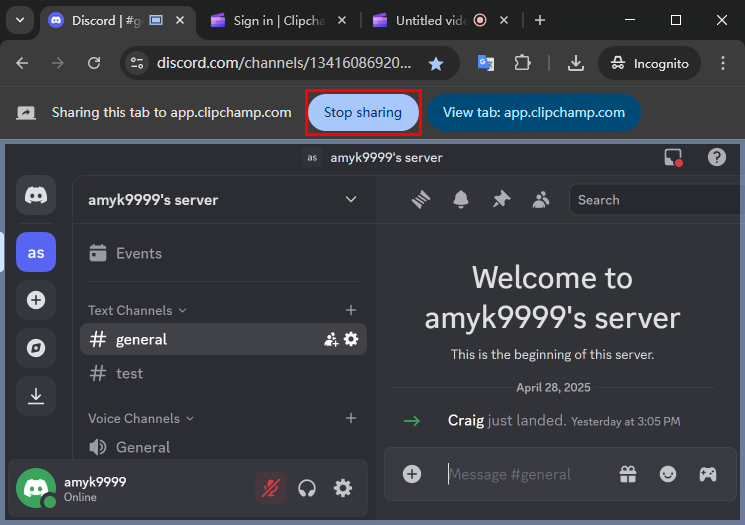Close the Sign in Clipchamp tab

342,20
